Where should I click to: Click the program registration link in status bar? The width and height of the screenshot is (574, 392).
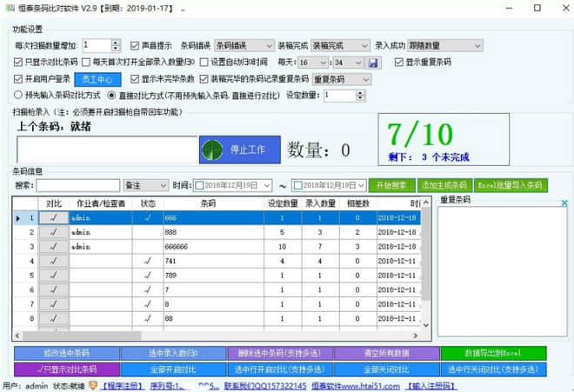pos(123,385)
